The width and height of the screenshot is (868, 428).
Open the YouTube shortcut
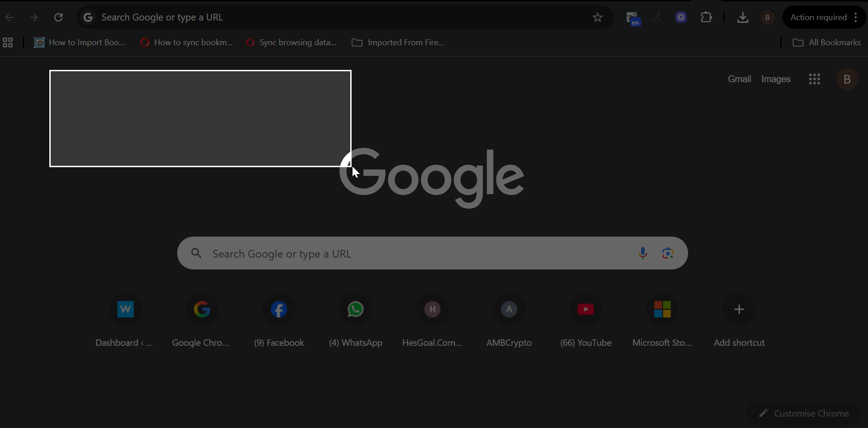coord(586,321)
